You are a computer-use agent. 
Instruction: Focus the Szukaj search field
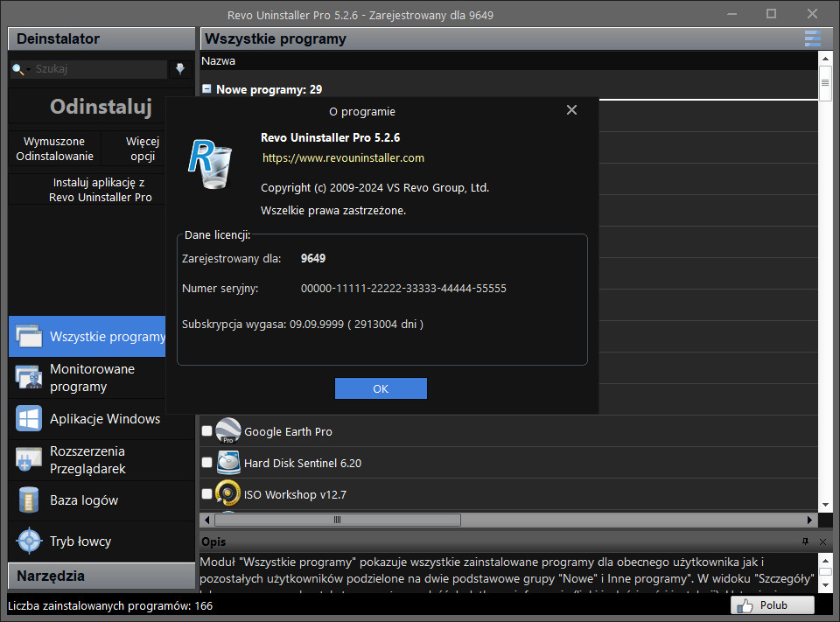(100, 69)
